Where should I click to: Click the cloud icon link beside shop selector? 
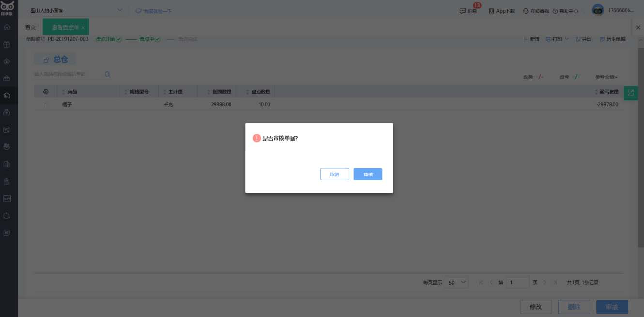(138, 11)
